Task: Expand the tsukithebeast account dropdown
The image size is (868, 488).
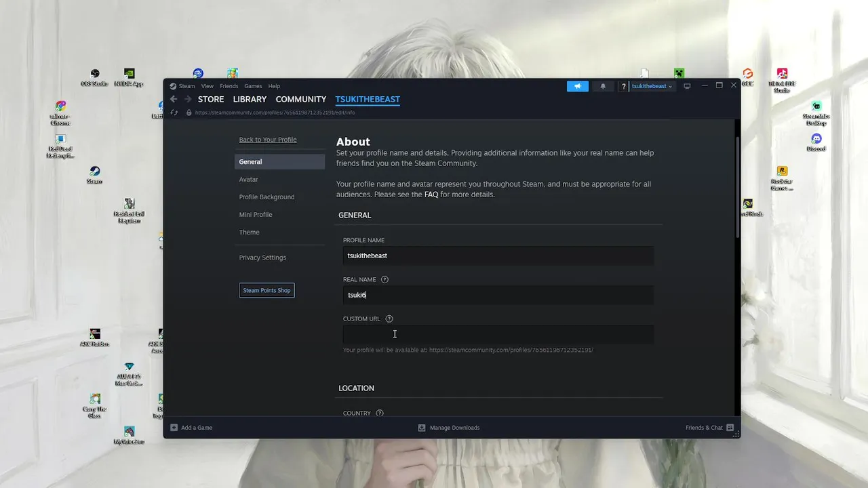Action: (x=651, y=86)
